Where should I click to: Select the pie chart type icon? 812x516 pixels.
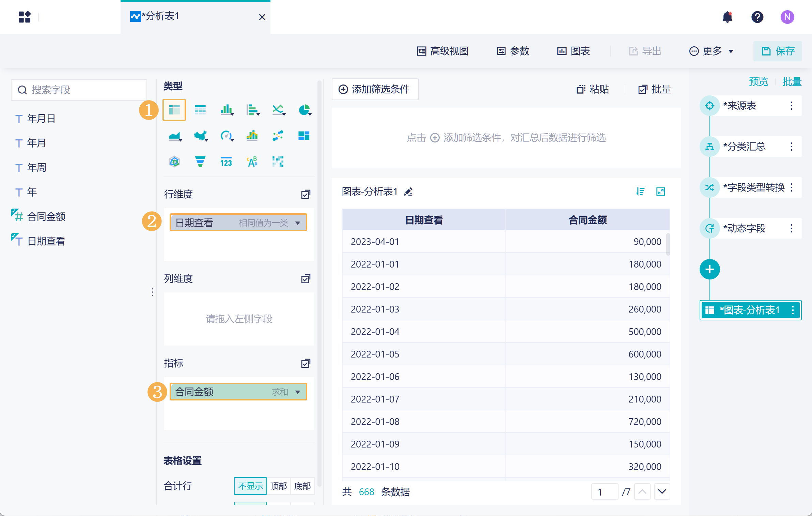point(304,110)
